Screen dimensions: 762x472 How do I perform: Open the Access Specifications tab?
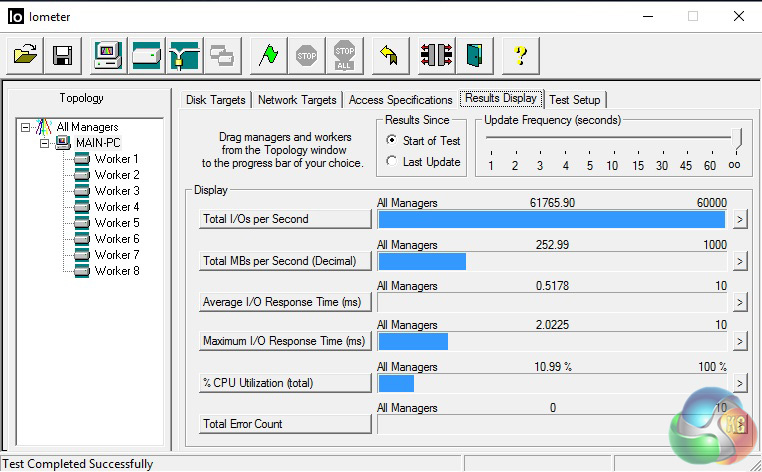(x=400, y=100)
